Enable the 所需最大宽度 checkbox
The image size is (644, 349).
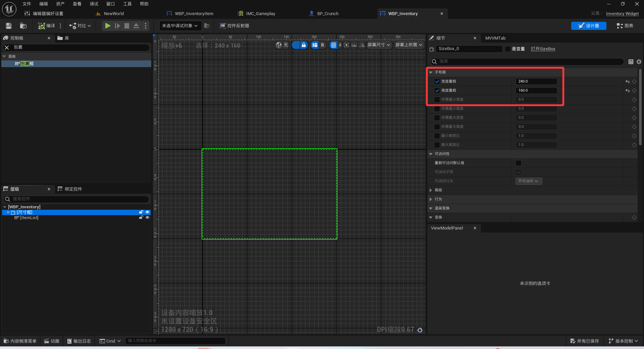[x=437, y=118]
